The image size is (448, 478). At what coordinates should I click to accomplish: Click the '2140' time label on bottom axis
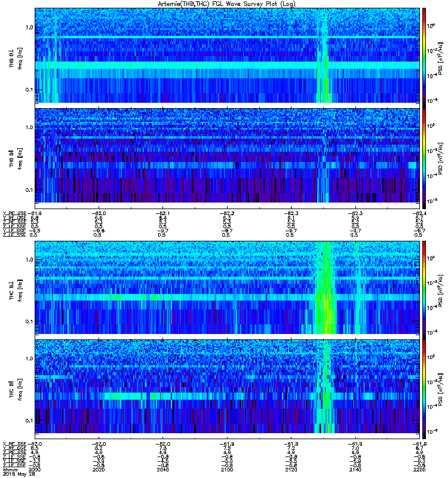pyautogui.click(x=355, y=470)
